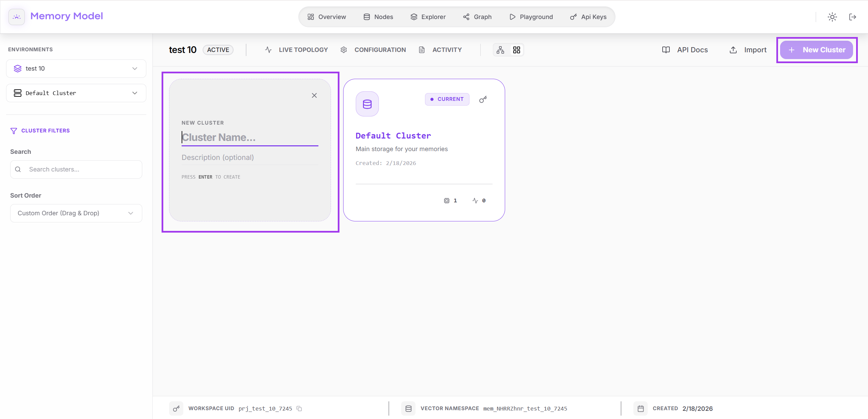Focus the Cluster Name input field
This screenshot has width=868, height=419.
pyautogui.click(x=250, y=138)
